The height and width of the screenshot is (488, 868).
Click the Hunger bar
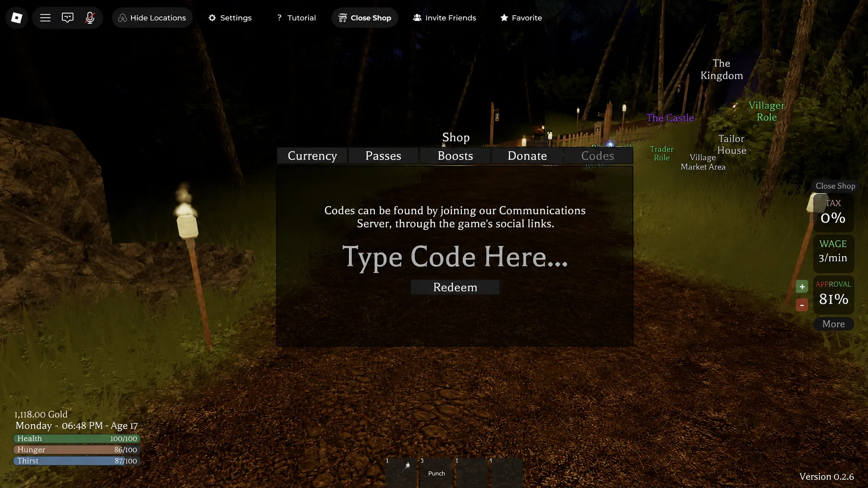(x=77, y=449)
